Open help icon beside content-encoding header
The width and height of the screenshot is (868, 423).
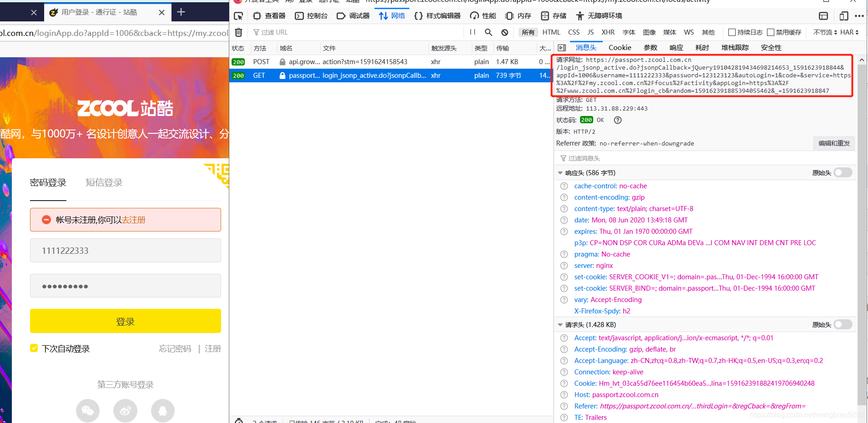click(564, 197)
